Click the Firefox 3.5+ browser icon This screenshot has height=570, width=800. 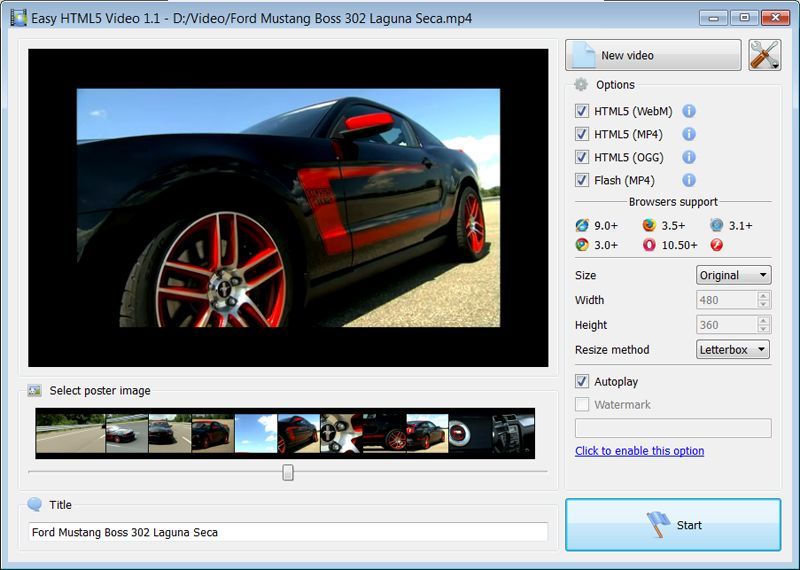pyautogui.click(x=649, y=225)
